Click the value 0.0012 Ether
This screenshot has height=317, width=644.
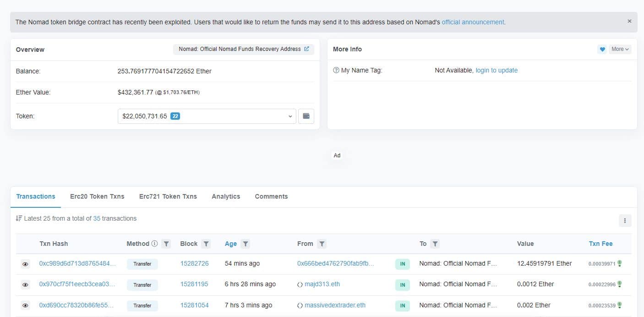click(535, 284)
